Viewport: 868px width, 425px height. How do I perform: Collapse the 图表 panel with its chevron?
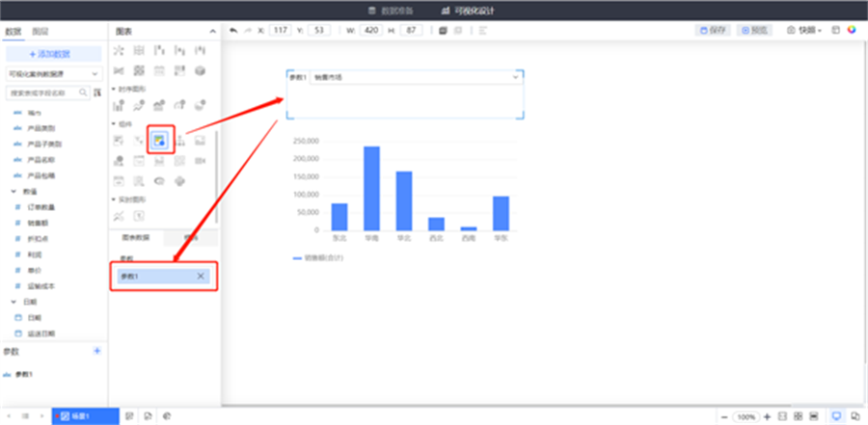tap(212, 32)
